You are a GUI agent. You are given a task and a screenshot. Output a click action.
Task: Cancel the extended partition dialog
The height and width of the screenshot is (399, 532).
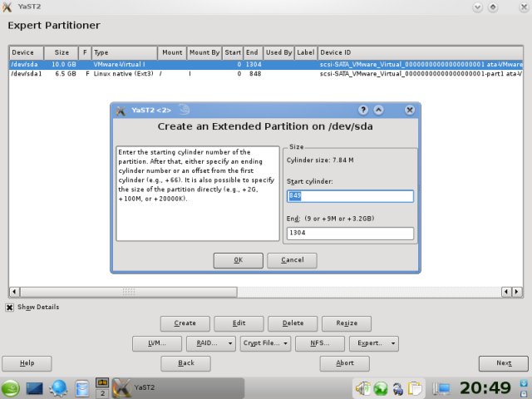[x=292, y=260]
